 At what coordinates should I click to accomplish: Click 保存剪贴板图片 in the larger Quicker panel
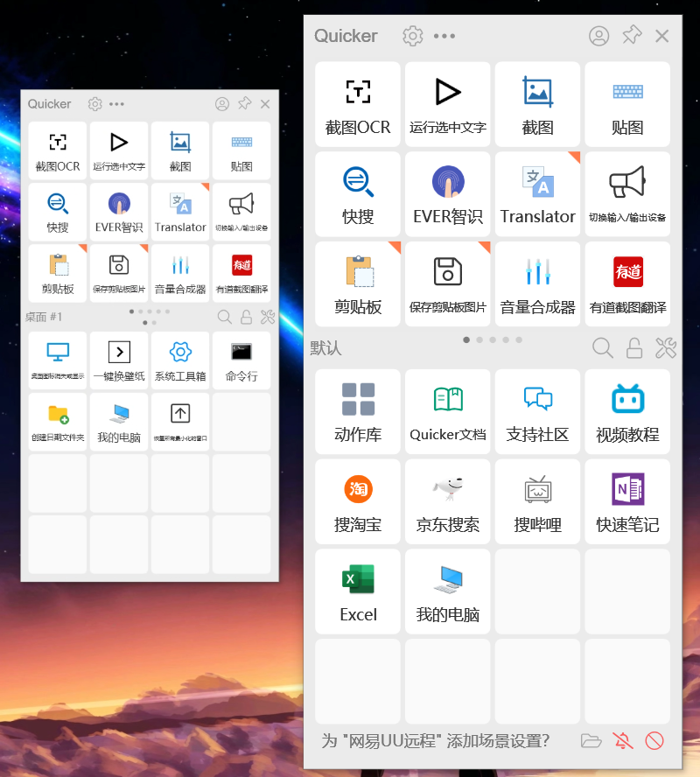pos(448,284)
